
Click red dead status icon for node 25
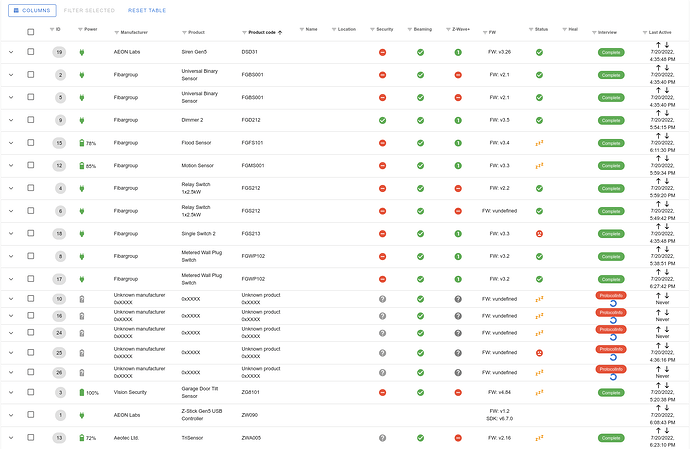539,353
